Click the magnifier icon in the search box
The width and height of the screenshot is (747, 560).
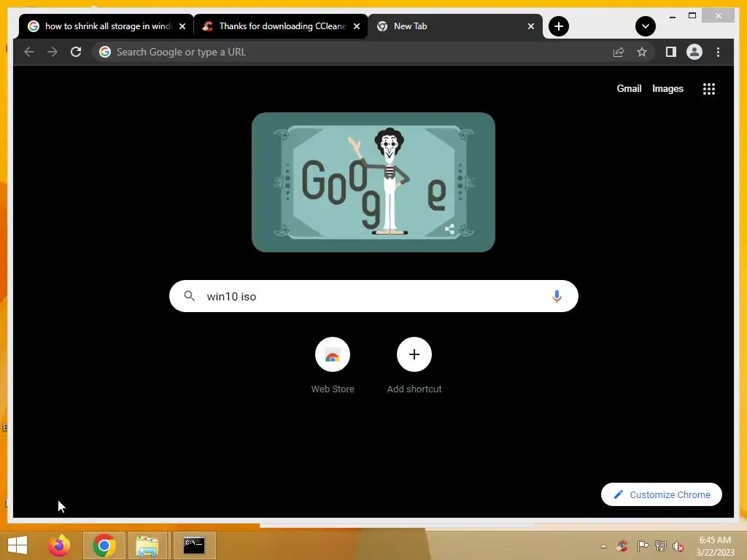point(189,296)
